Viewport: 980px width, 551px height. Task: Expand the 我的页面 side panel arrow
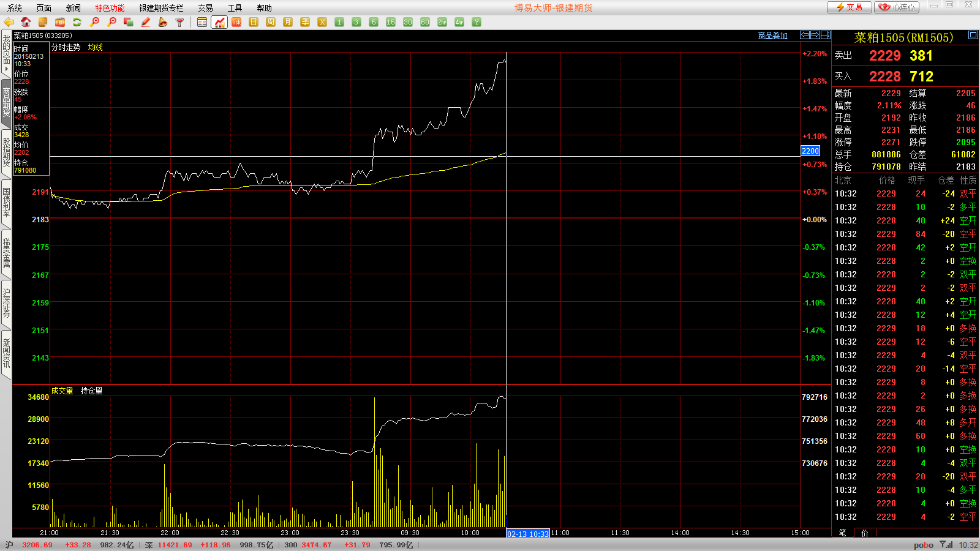[x=6, y=69]
